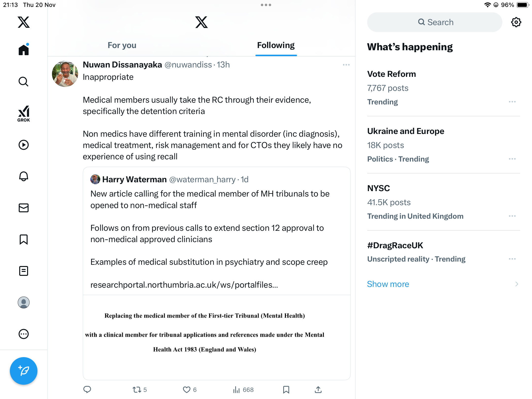532x399 pixels.
Task: Open options for Vote Reform trend
Action: pos(512,102)
